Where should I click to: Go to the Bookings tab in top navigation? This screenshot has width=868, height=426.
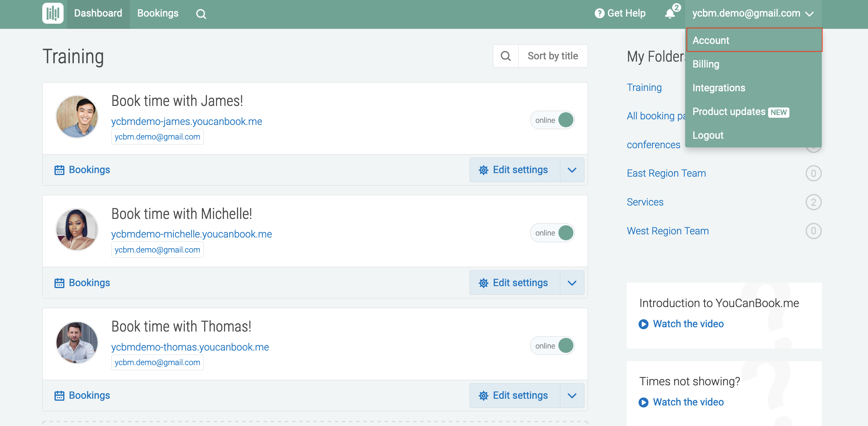coord(158,13)
